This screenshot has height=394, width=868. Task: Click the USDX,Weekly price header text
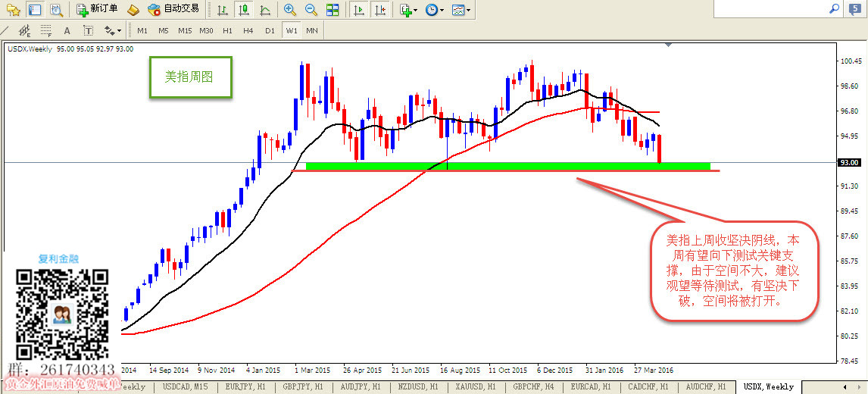click(70, 48)
